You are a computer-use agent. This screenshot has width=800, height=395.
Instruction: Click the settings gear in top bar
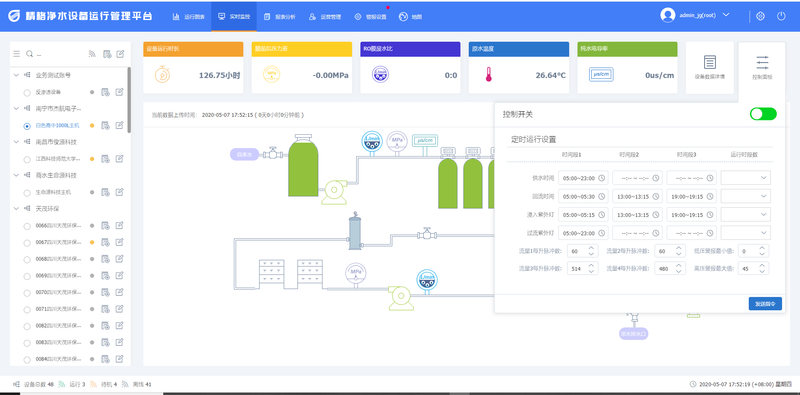click(760, 16)
